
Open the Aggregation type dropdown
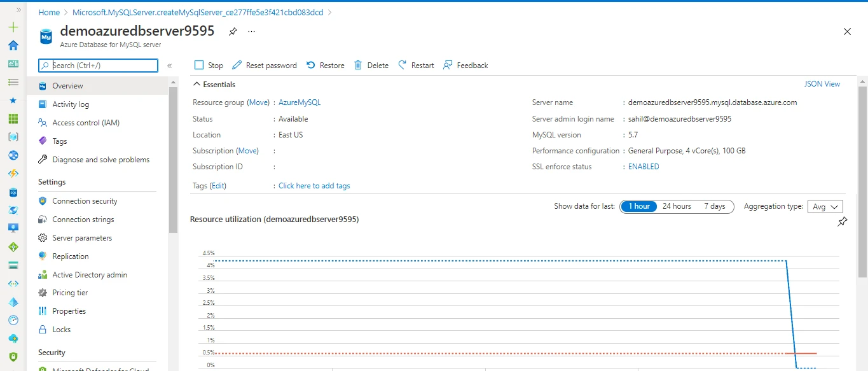coord(825,206)
